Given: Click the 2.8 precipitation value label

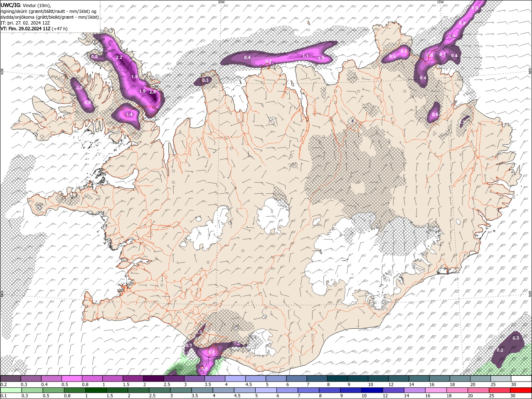Looking at the screenshot, I should click(x=152, y=92).
